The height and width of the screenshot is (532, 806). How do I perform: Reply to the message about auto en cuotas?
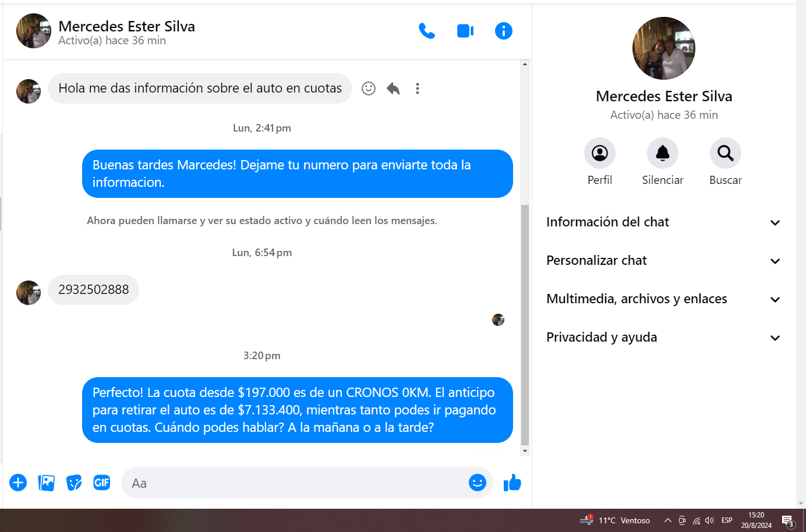click(x=393, y=88)
